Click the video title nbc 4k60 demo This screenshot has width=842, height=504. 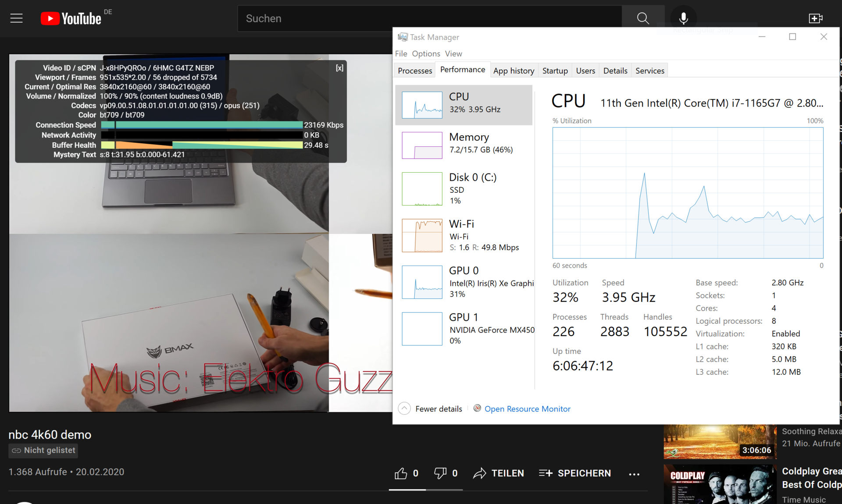click(50, 434)
